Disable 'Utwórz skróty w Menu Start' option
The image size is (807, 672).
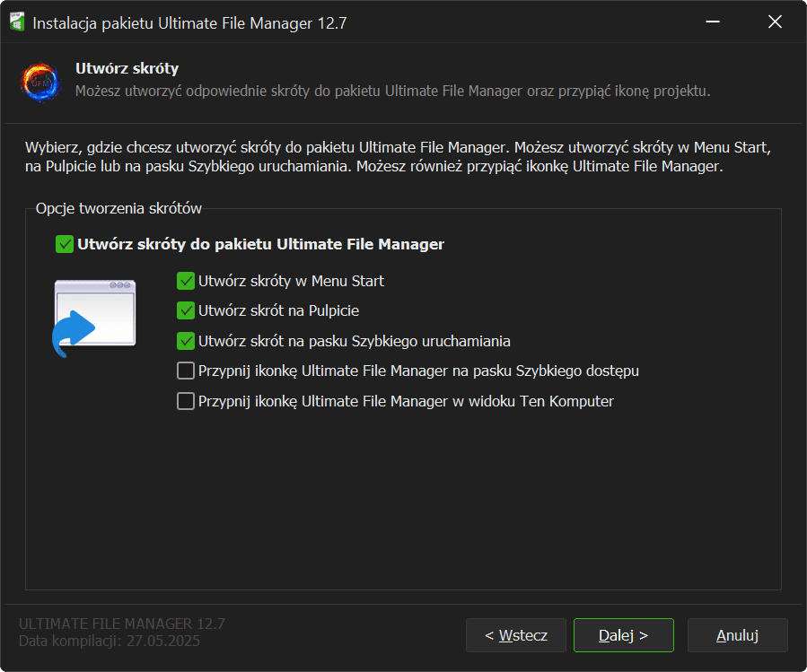tap(186, 281)
